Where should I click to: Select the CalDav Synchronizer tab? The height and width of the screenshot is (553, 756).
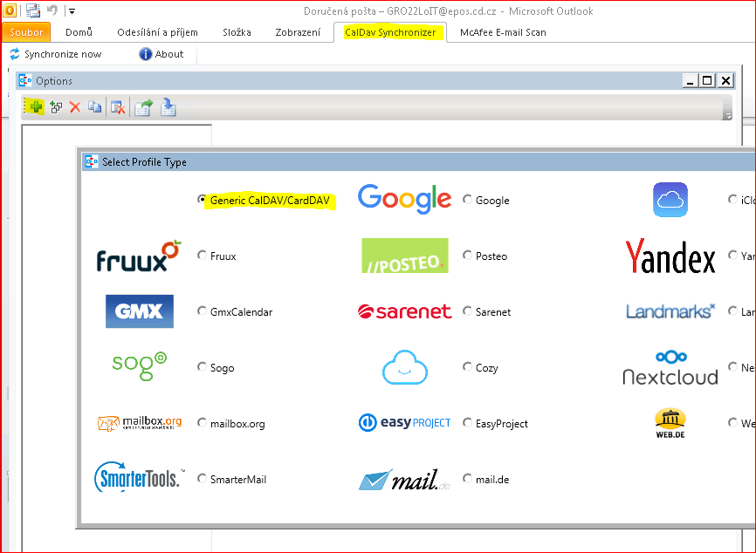pos(390,32)
